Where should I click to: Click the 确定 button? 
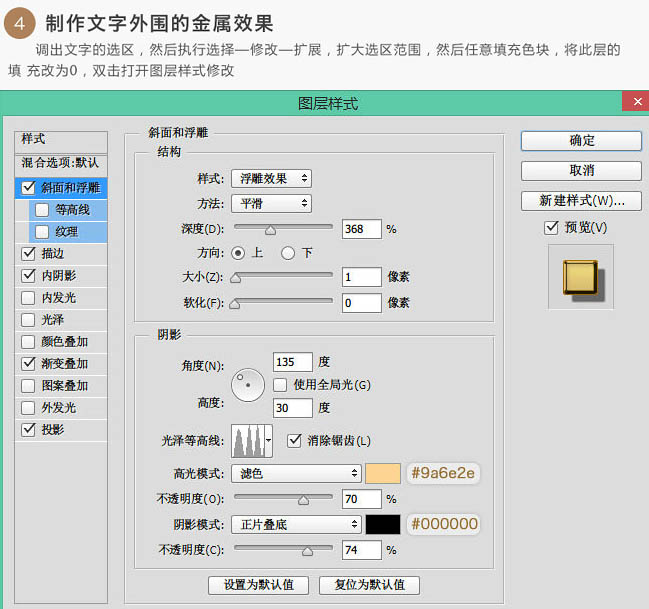pyautogui.click(x=581, y=141)
